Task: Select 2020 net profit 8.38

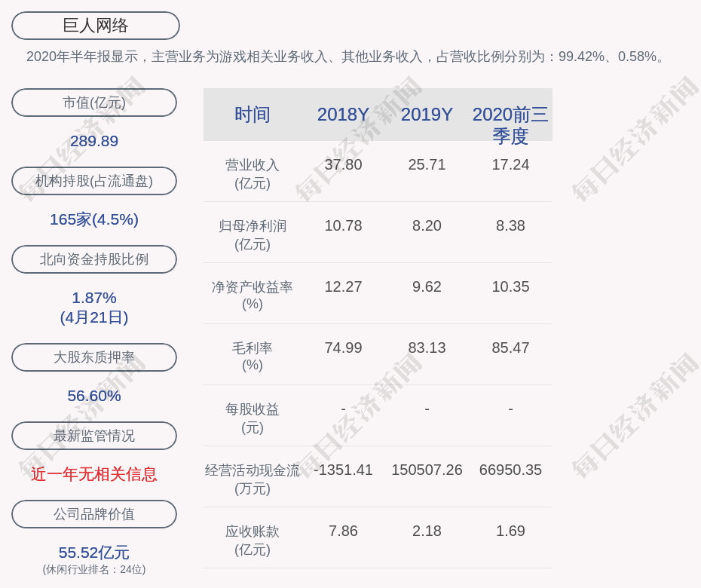Action: [x=510, y=226]
